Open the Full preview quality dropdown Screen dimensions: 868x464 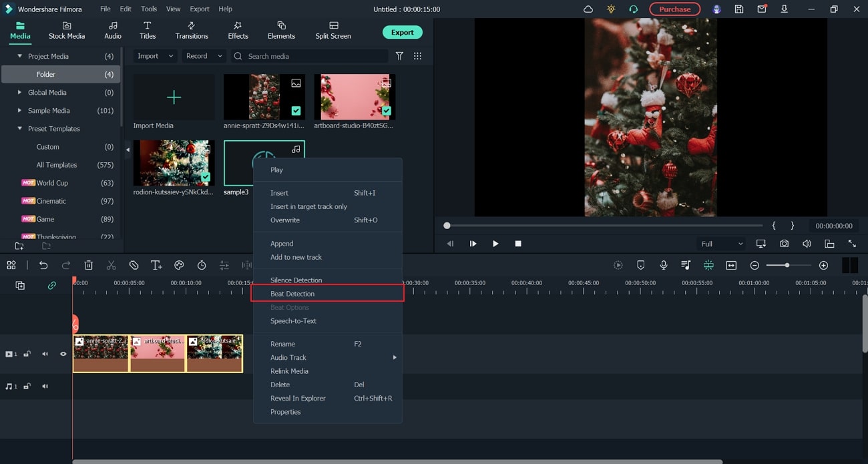click(x=721, y=244)
